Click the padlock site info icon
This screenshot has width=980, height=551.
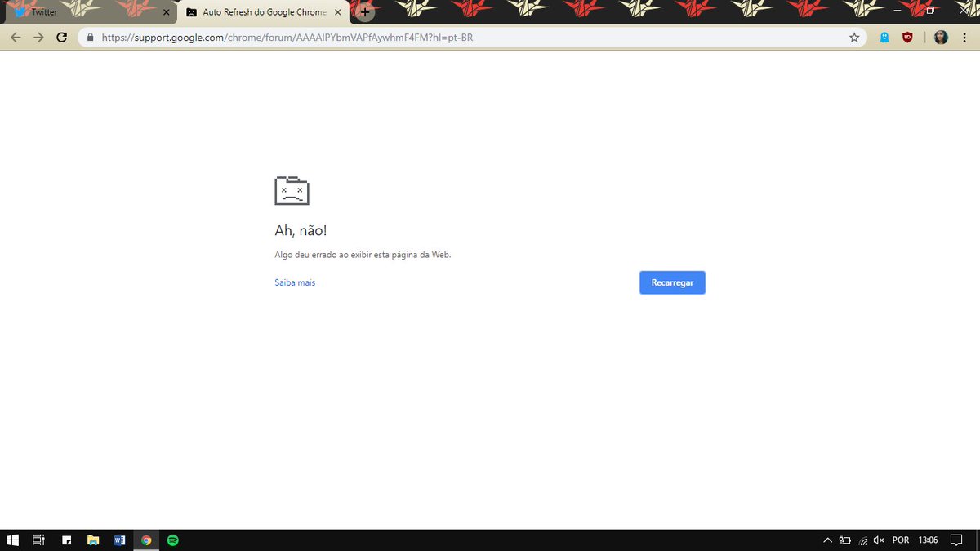pyautogui.click(x=90, y=38)
